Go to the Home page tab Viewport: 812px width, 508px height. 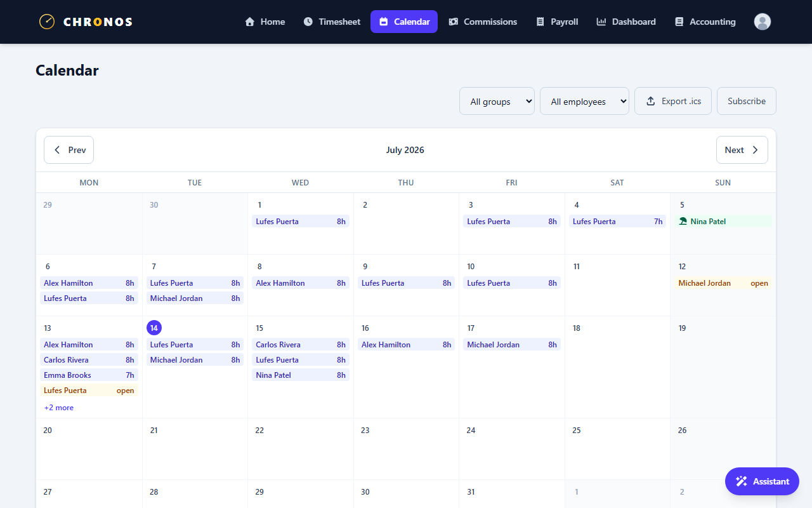click(x=265, y=22)
